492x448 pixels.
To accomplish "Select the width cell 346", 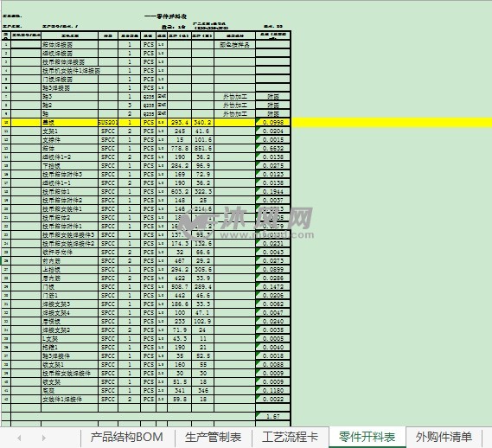I will coord(202,391).
